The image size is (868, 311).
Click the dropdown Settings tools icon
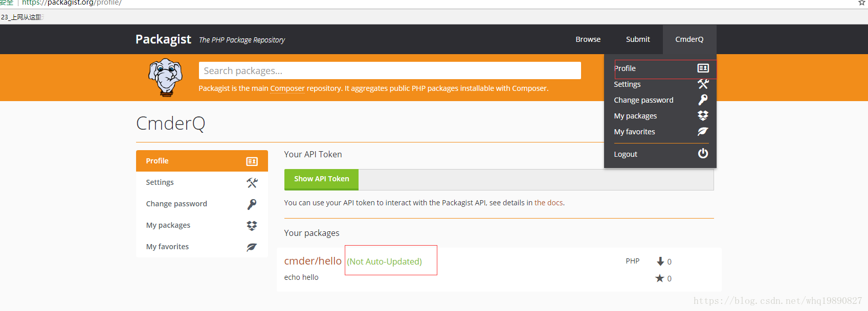(x=703, y=84)
